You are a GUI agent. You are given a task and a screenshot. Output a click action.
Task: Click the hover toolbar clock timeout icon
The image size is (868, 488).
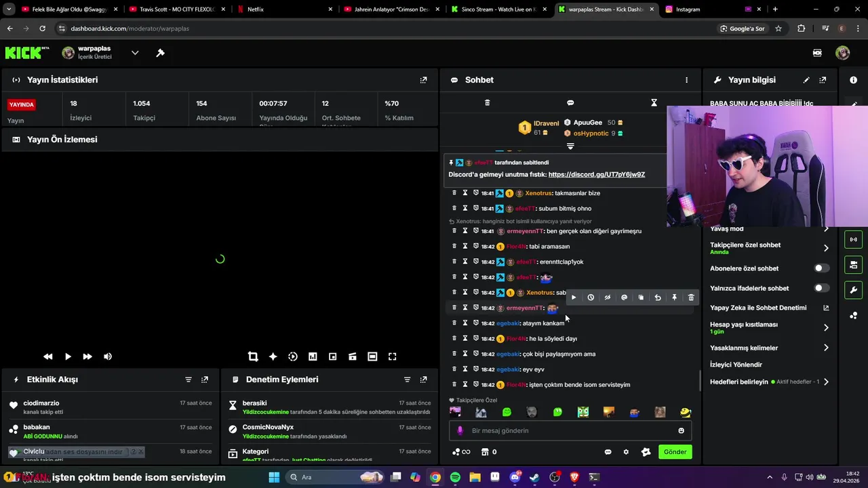[x=591, y=298]
